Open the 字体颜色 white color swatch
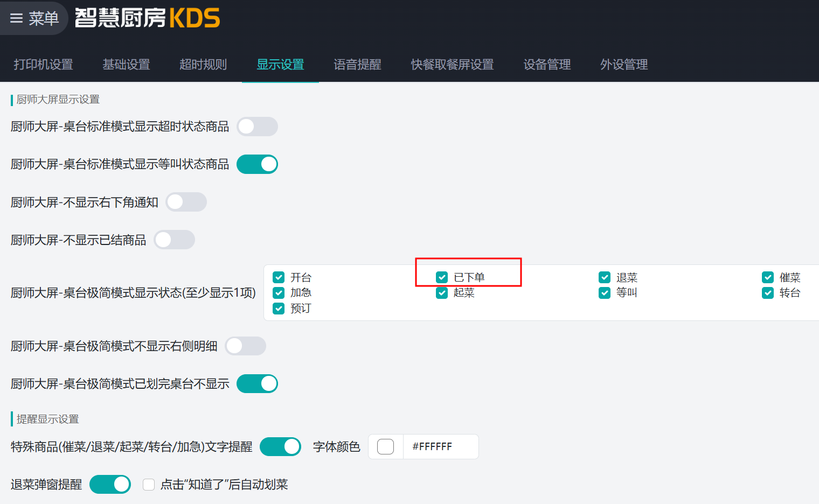This screenshot has height=504, width=819. 385,446
